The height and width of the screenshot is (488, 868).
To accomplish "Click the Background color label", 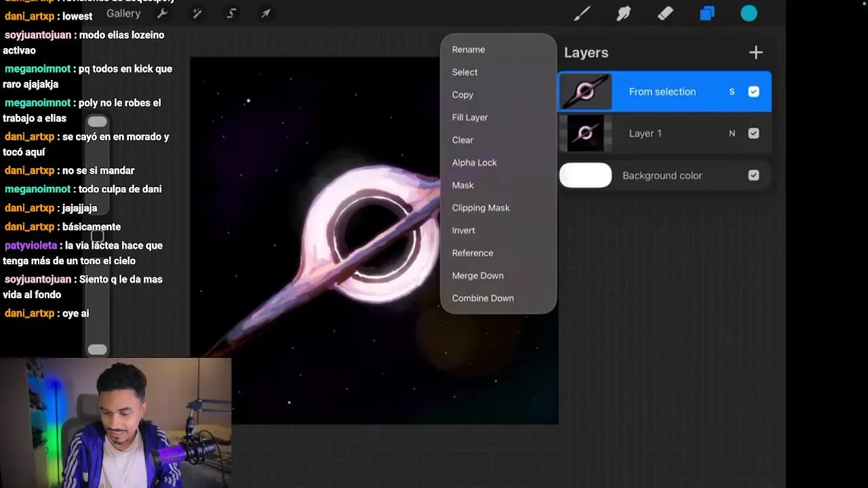I will coord(662,176).
